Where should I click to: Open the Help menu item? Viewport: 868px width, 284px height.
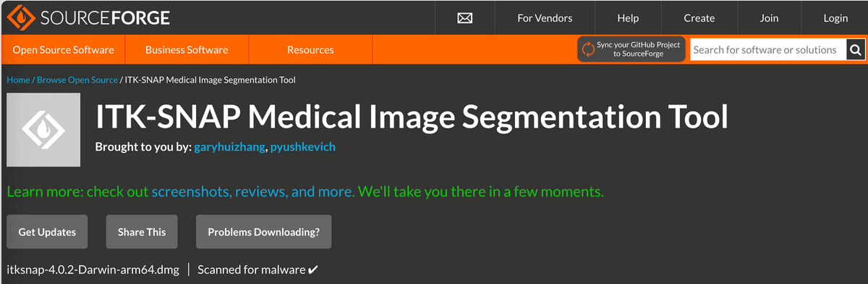[628, 18]
